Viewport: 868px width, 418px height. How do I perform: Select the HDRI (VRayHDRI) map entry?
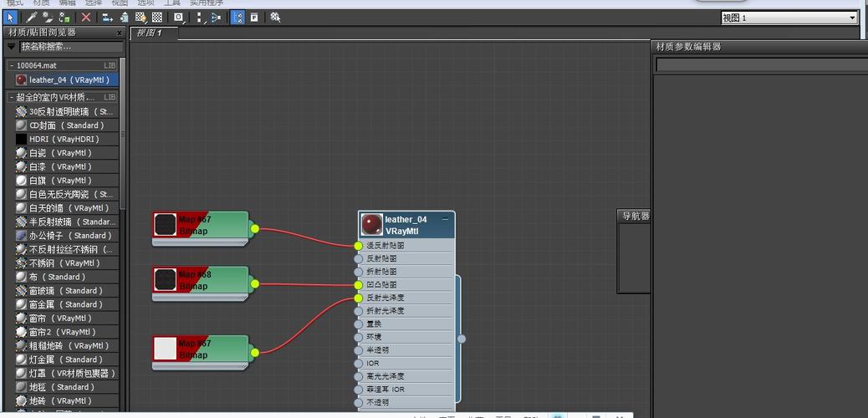[x=64, y=139]
